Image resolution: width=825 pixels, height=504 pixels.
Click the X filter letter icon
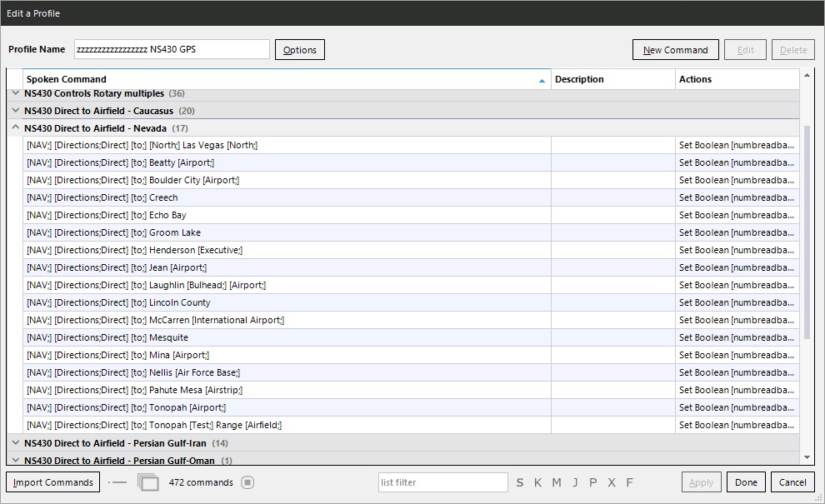tap(612, 482)
